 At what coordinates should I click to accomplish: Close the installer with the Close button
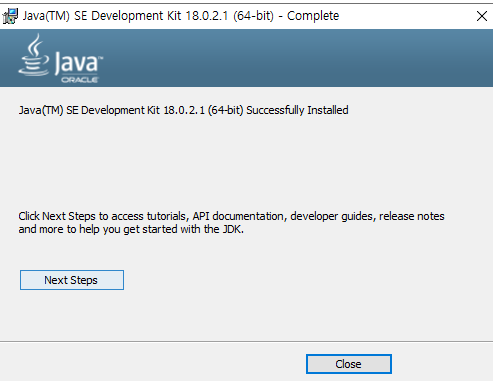click(x=349, y=364)
